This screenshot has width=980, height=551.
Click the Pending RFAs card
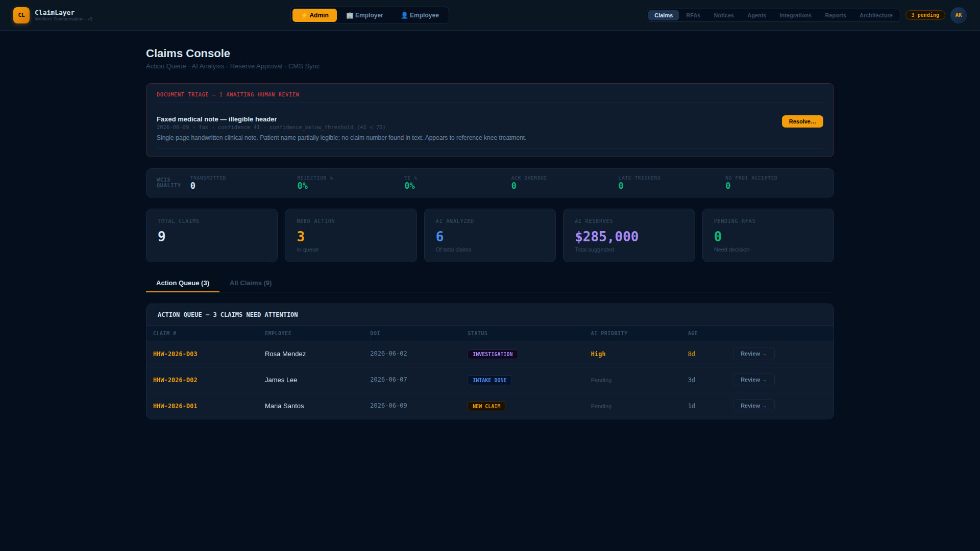point(768,235)
